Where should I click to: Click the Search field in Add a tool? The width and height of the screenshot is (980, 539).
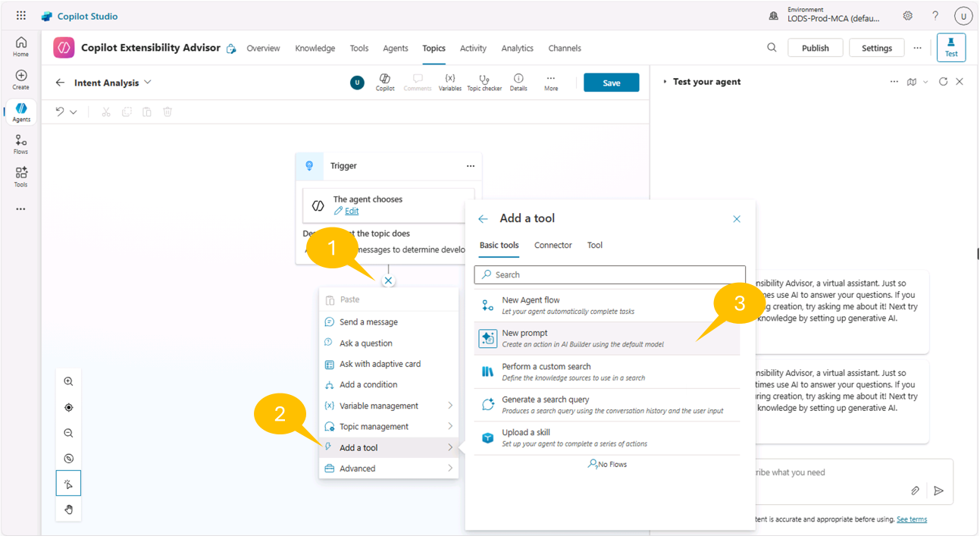tap(610, 274)
